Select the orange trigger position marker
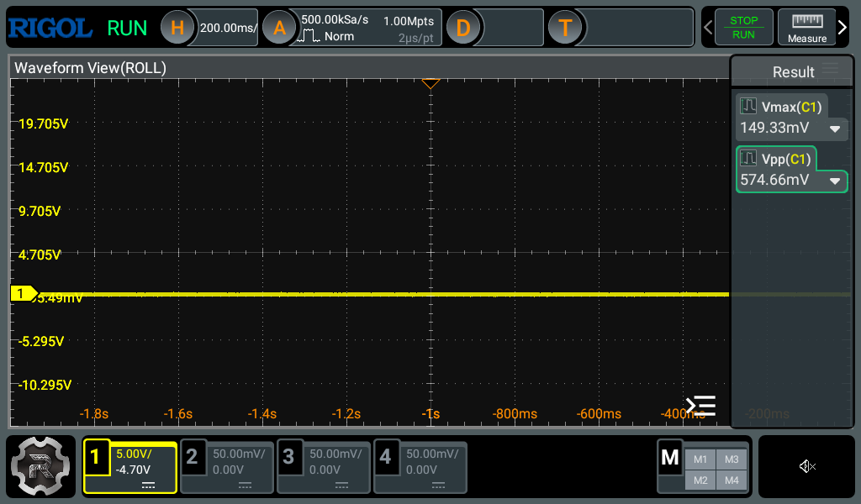This screenshot has height=504, width=861. click(x=430, y=83)
